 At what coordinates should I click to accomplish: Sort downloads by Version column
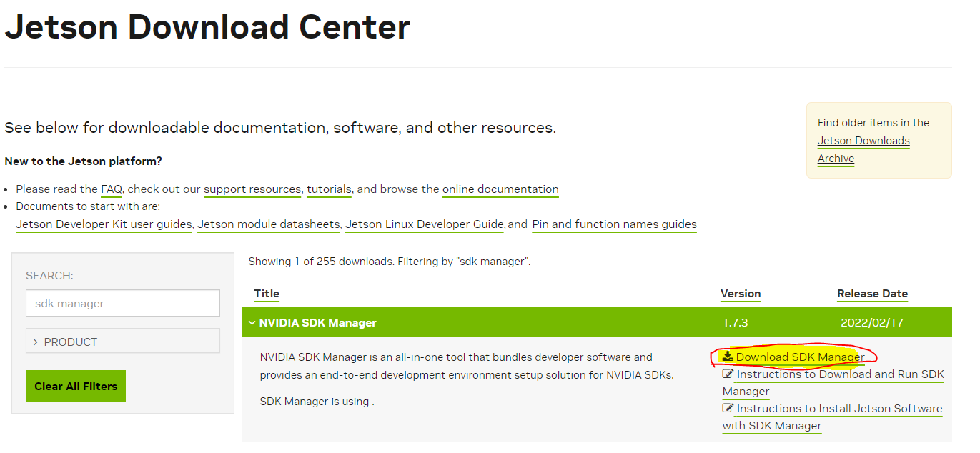(x=741, y=294)
